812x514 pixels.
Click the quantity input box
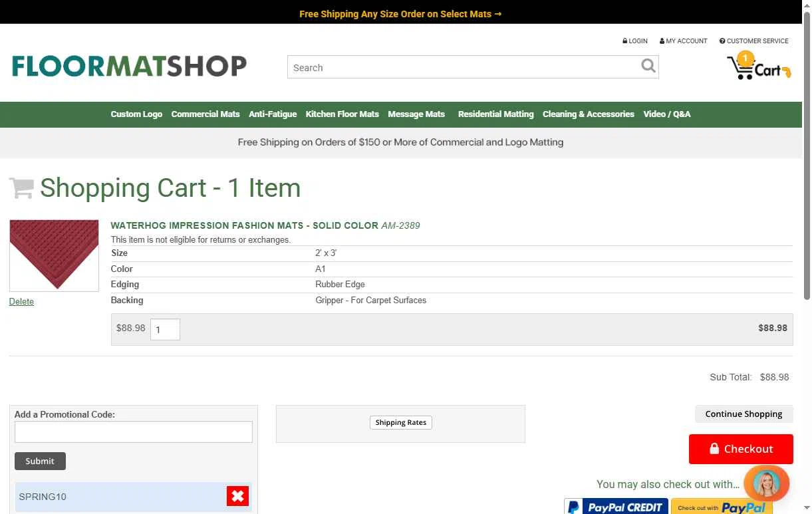click(x=165, y=330)
